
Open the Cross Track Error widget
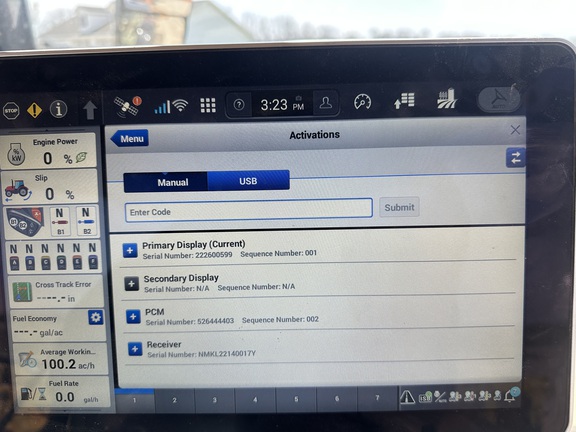pyautogui.click(x=56, y=292)
